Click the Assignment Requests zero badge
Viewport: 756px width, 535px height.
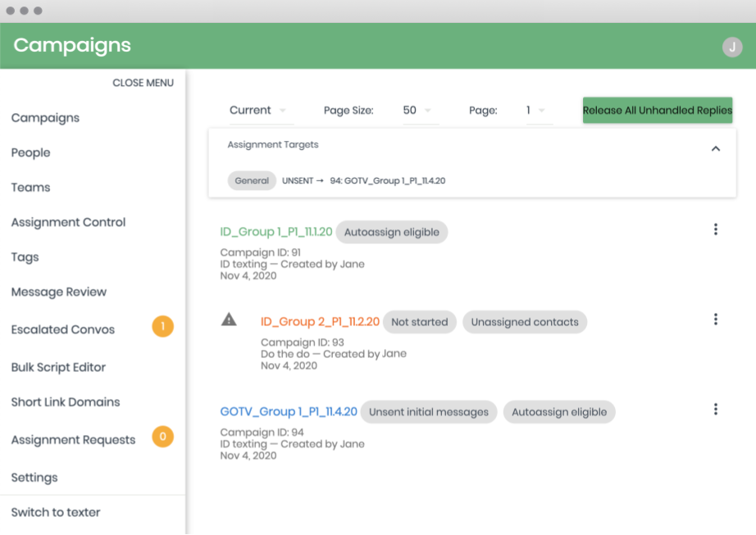click(162, 437)
